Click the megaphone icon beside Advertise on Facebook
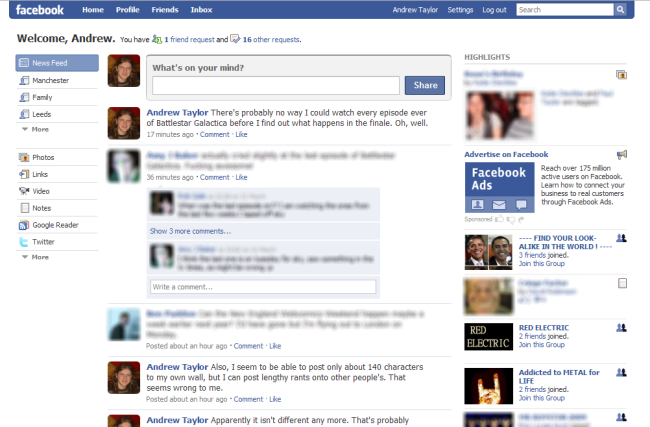Viewport: 650px width, 427px height. coord(621,155)
